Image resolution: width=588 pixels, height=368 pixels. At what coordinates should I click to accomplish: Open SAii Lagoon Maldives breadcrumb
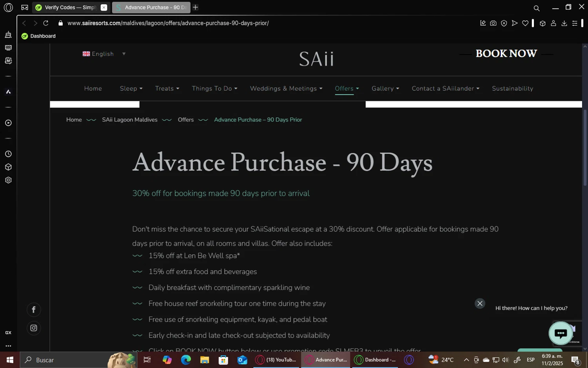tap(130, 120)
